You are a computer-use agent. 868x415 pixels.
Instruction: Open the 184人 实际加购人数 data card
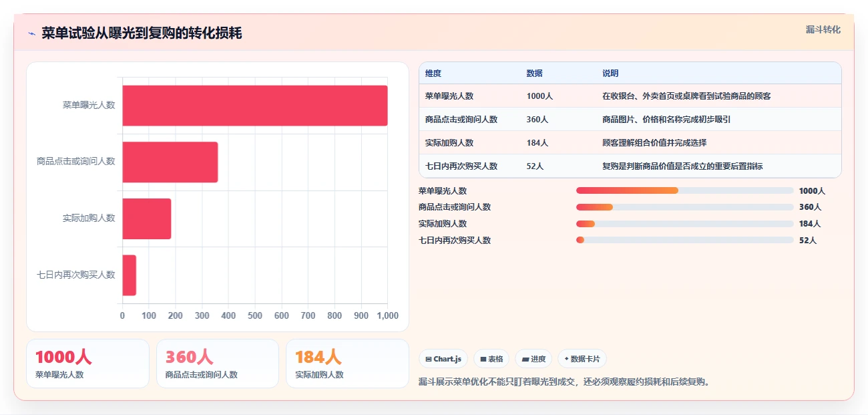347,364
